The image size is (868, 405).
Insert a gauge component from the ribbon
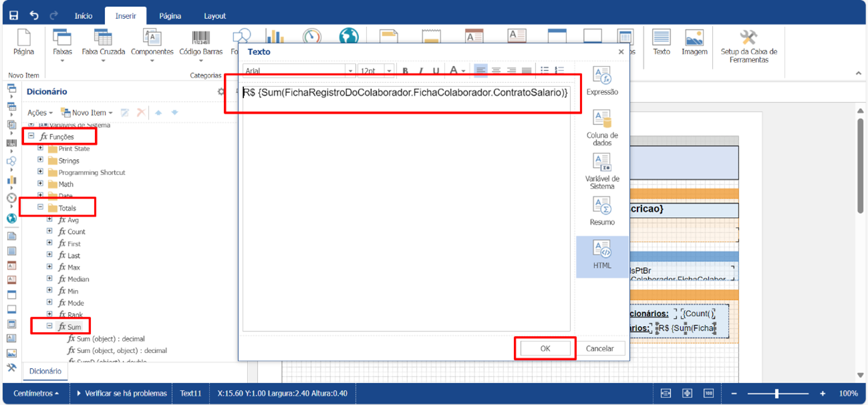point(312,36)
